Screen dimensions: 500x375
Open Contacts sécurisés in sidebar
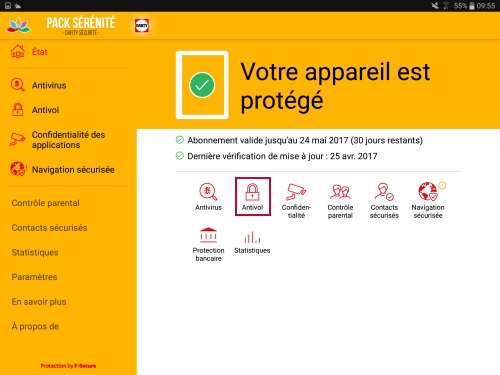point(49,228)
